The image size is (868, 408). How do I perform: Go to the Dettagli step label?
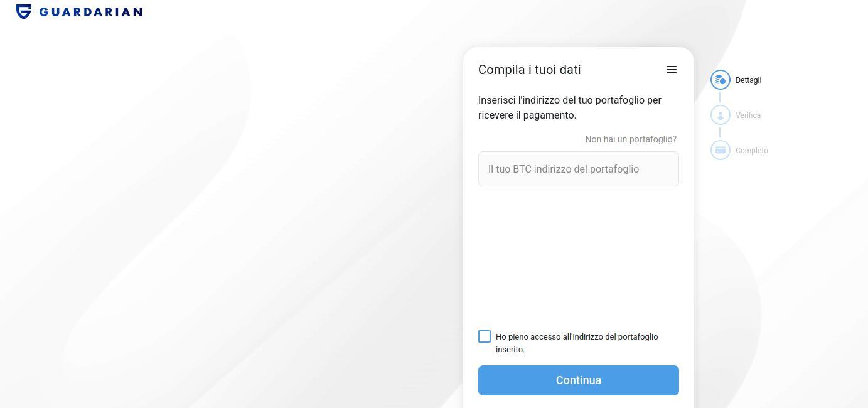748,80
